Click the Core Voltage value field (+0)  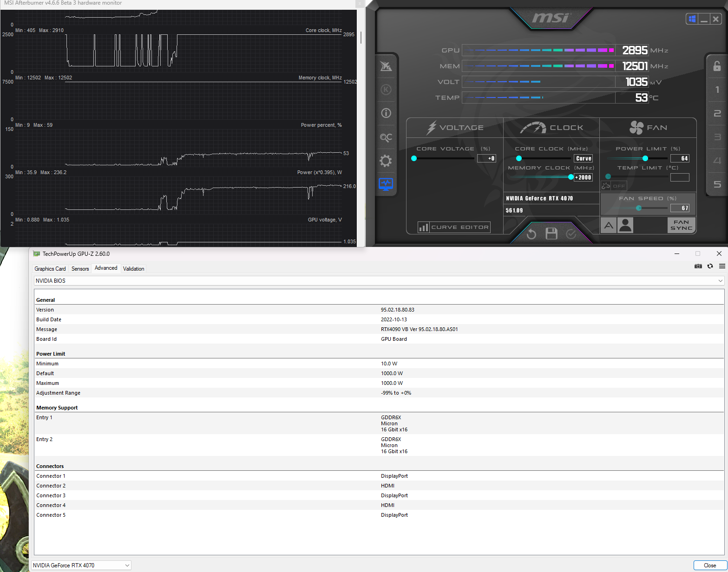click(486, 158)
